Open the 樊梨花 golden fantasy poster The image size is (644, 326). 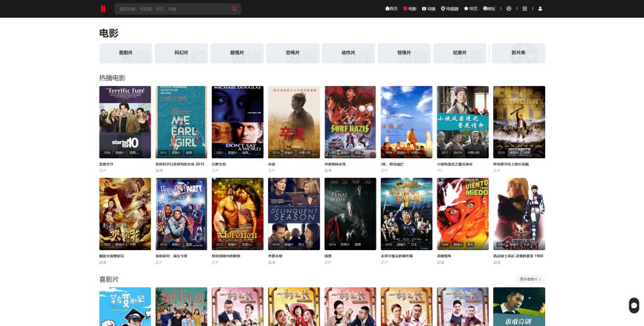125,214
